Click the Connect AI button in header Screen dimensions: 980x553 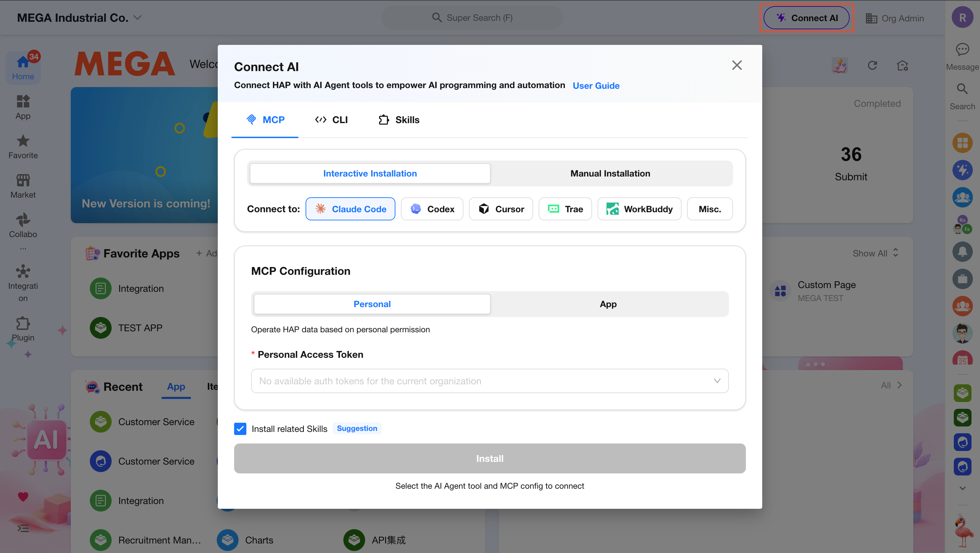point(806,18)
